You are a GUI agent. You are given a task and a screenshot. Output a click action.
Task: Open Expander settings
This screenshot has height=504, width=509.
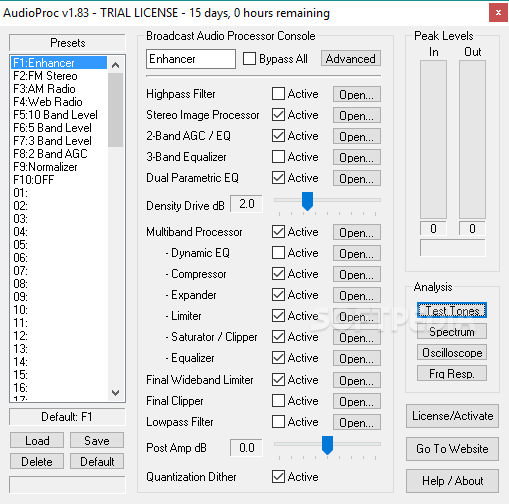(357, 296)
